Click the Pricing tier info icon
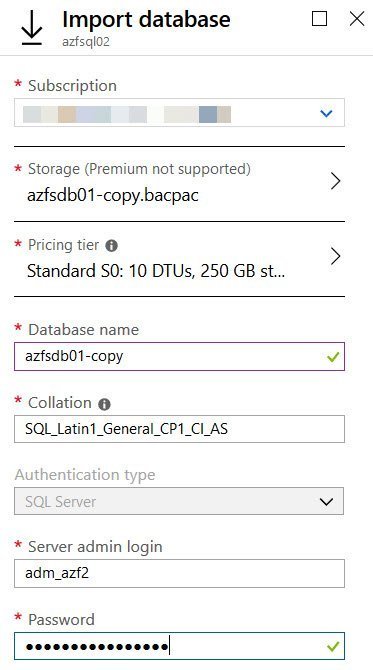The image size is (373, 670). tap(112, 246)
